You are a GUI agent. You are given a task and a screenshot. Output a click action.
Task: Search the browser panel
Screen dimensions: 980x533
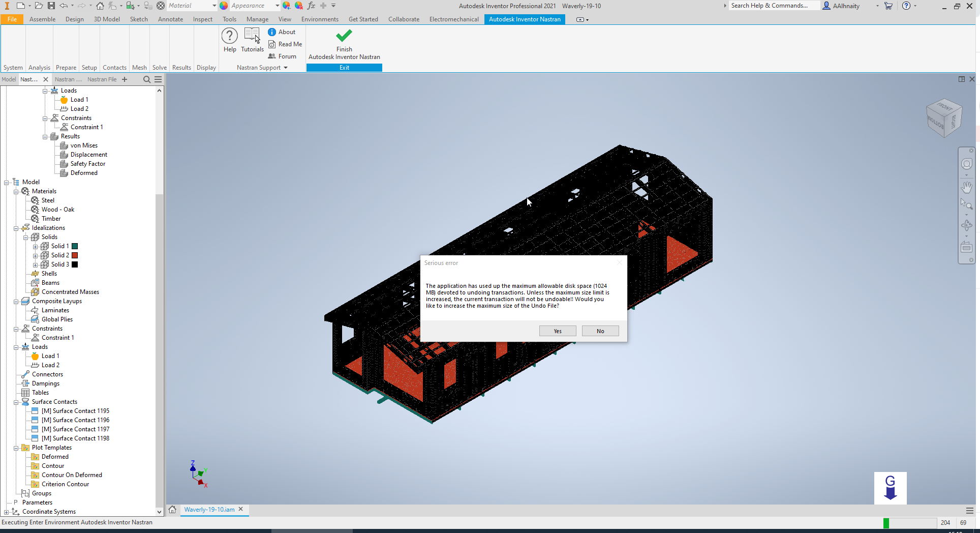(x=146, y=79)
